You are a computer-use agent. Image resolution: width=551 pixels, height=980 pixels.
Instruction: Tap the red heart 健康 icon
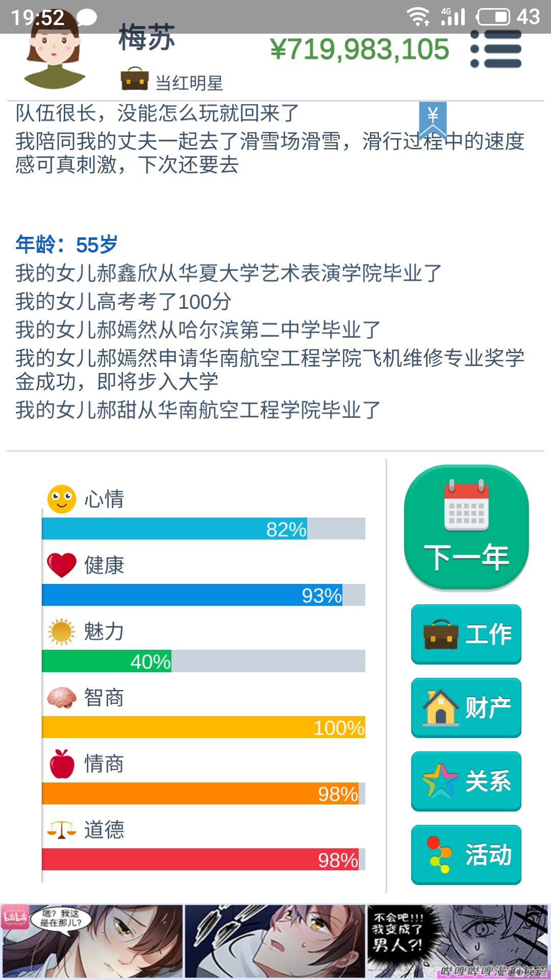tap(62, 565)
